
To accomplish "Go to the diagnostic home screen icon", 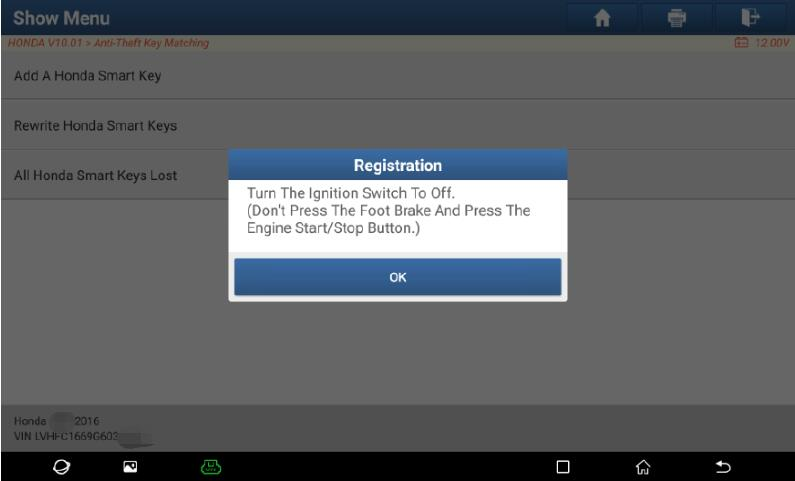I will coord(602,18).
